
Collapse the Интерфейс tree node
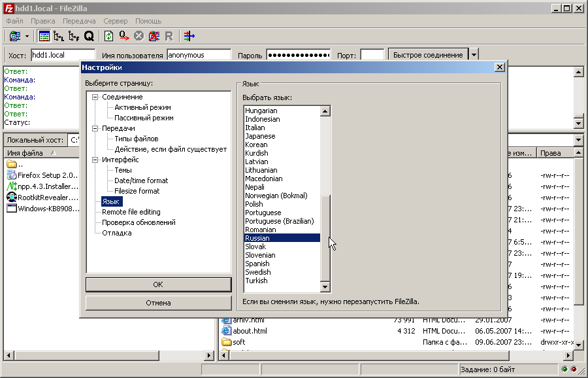click(95, 160)
